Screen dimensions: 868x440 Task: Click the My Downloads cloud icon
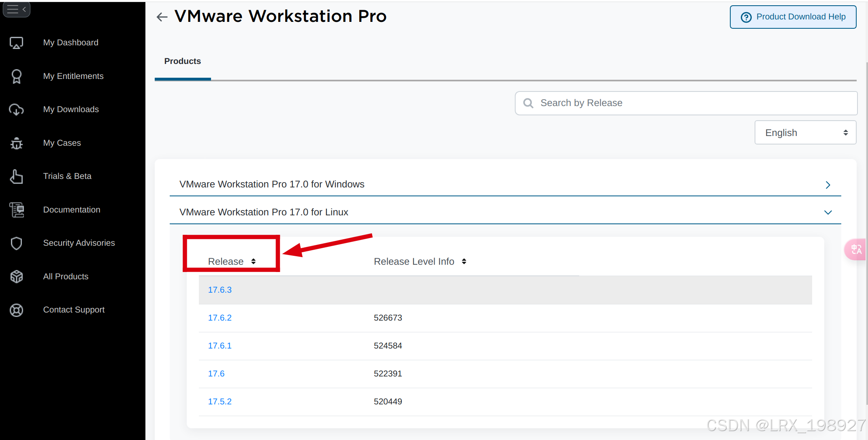point(16,109)
